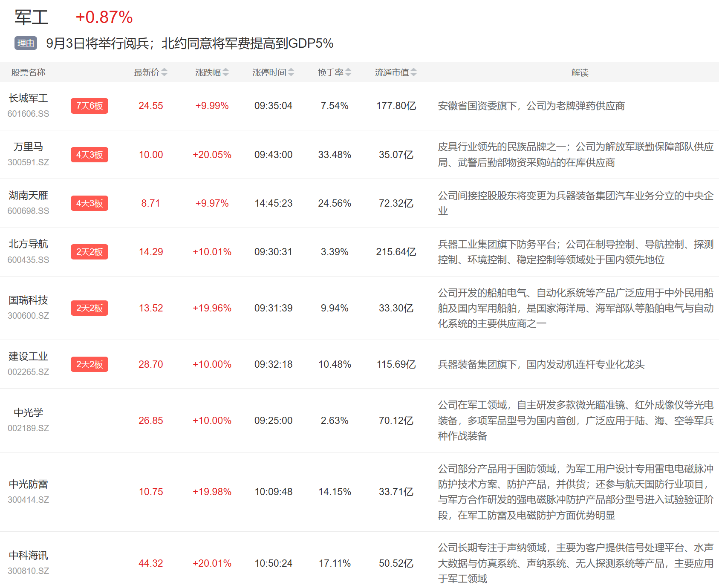Sort by 流通市值 market cap arrows
Viewport: 719px width, 588px height.
click(x=413, y=72)
